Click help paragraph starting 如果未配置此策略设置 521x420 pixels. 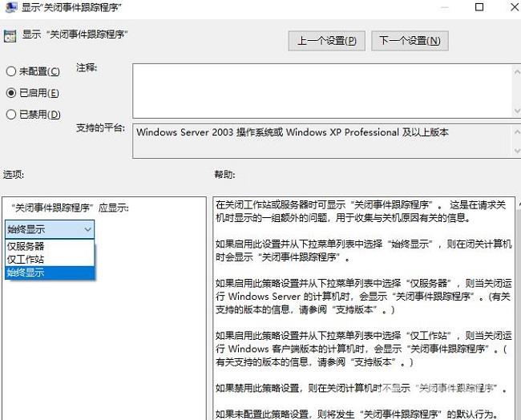tap(357, 414)
